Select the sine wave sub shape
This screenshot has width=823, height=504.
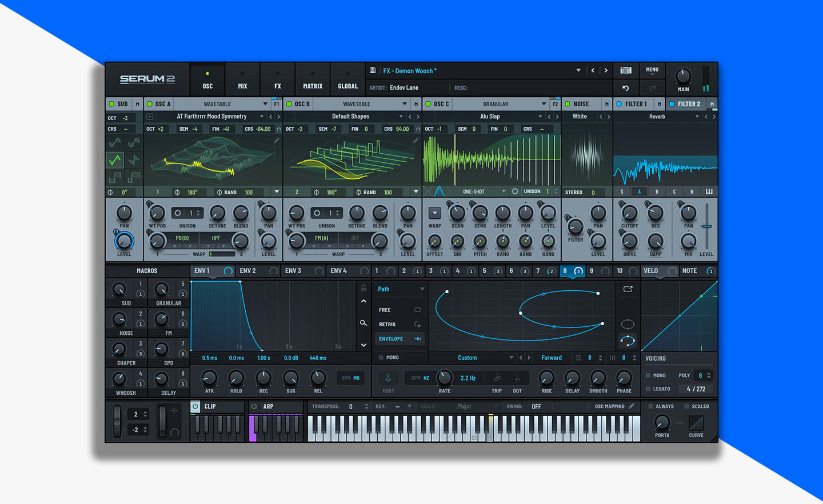[115, 142]
